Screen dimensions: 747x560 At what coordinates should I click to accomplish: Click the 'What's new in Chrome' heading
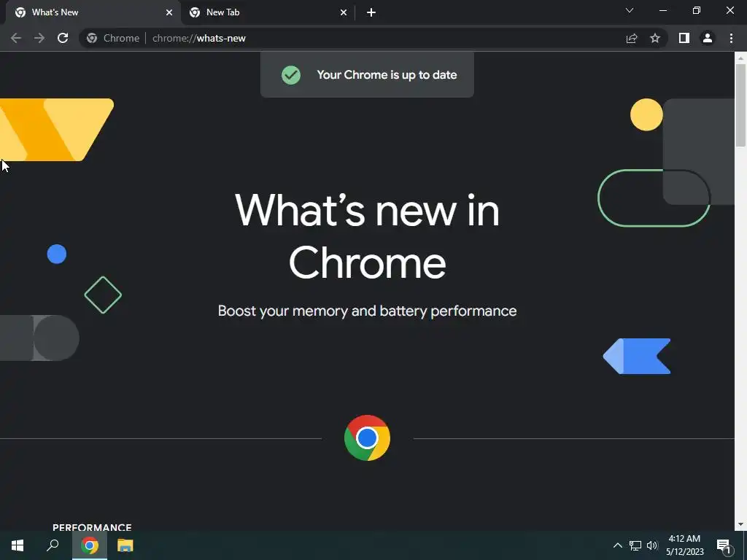[x=368, y=236]
